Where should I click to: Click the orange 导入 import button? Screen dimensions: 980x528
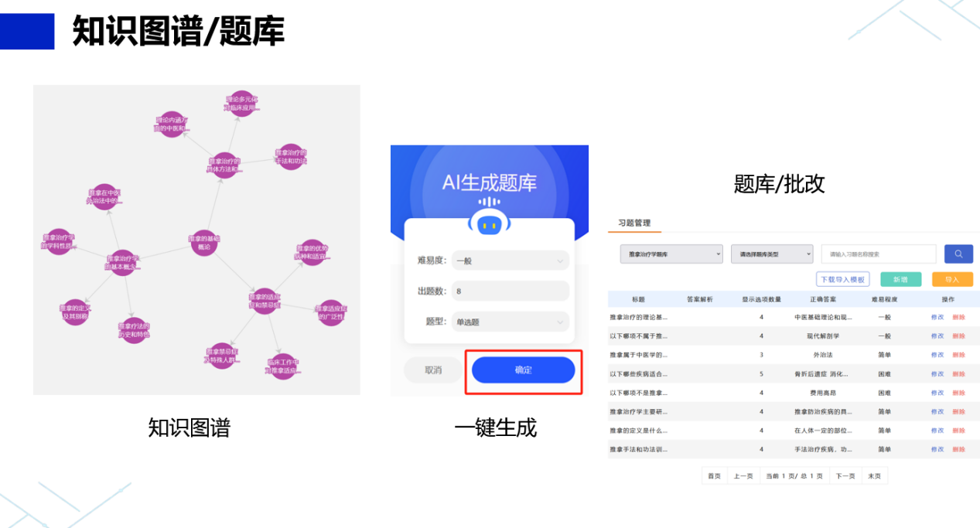pyautogui.click(x=951, y=279)
